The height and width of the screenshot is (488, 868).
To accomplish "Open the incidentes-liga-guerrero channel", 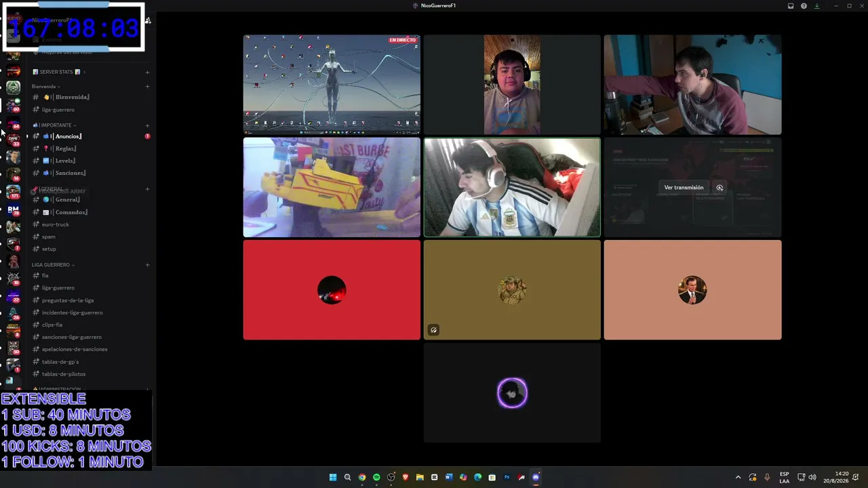I will click(x=89, y=312).
